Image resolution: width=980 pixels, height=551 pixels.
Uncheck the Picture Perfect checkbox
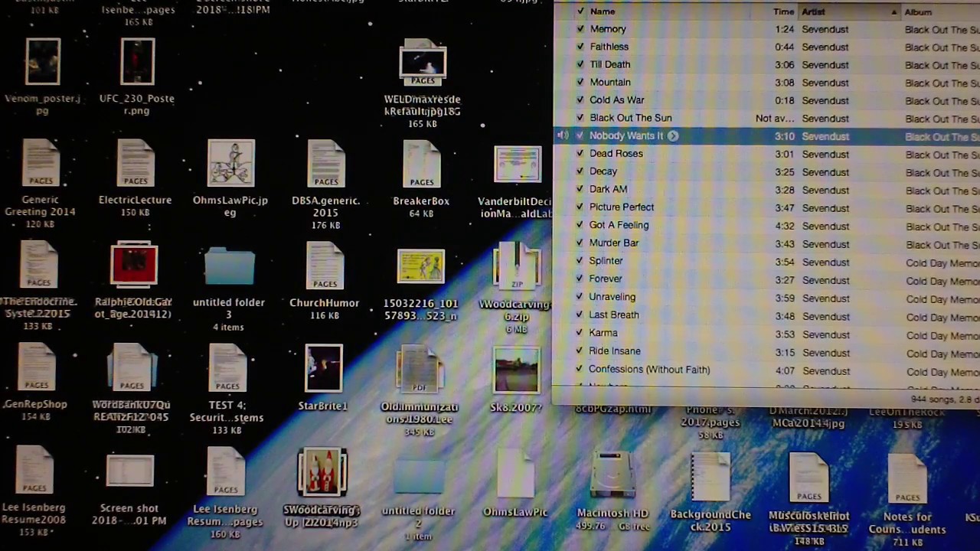tap(580, 207)
